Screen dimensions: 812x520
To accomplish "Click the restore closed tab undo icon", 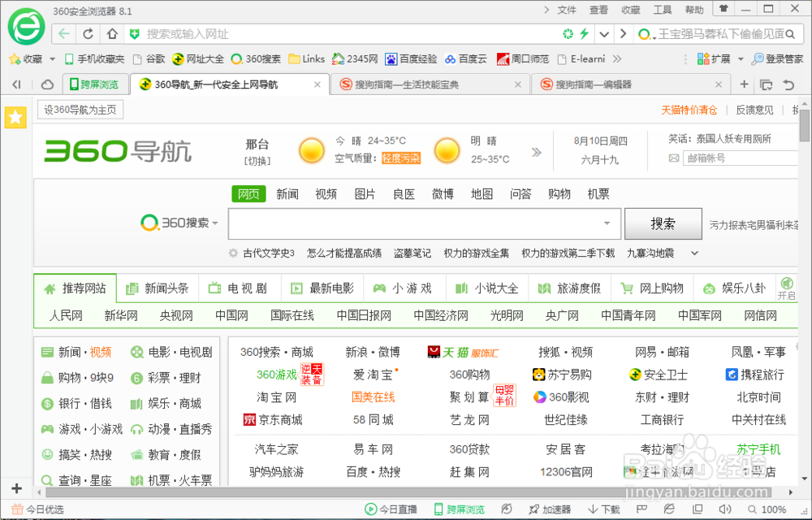I will pos(788,84).
